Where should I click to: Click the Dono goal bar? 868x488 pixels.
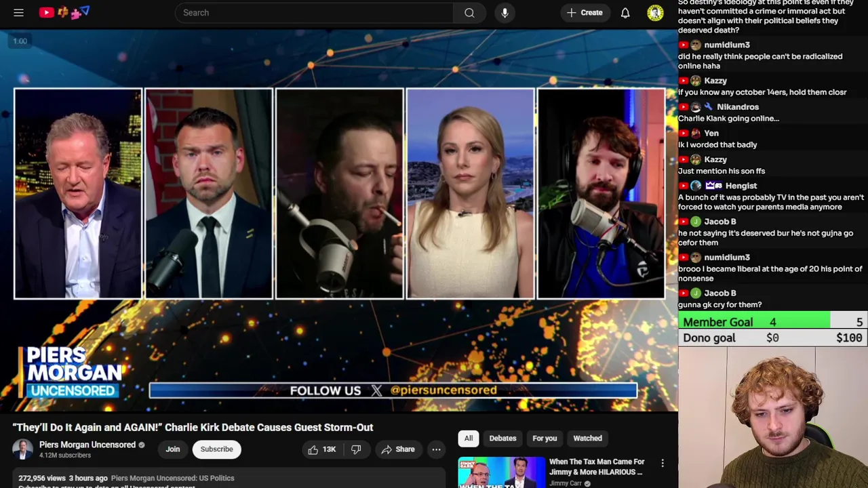[x=773, y=338]
